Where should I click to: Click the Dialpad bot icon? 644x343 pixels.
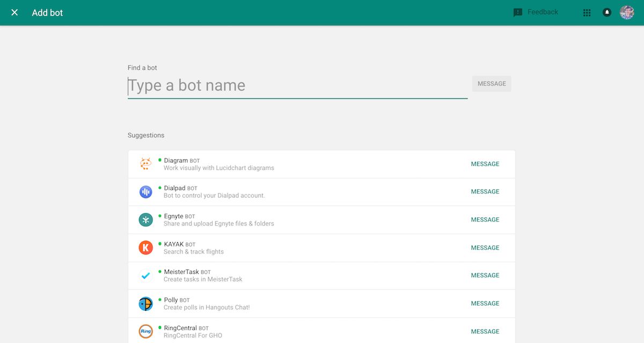[x=145, y=192]
